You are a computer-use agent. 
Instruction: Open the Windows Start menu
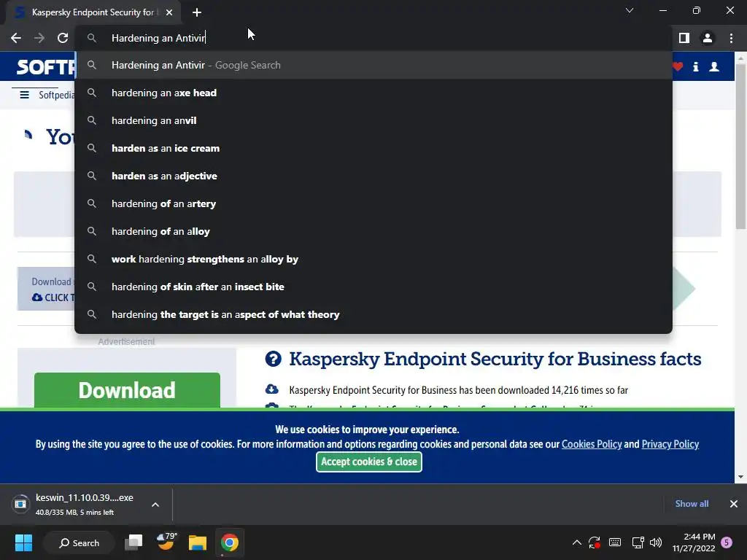pyautogui.click(x=23, y=542)
